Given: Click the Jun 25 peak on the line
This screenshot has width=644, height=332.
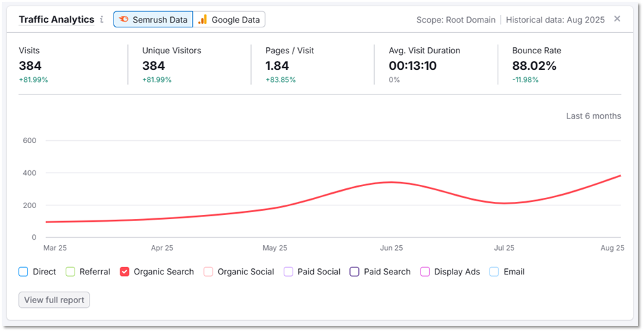Looking at the screenshot, I should pyautogui.click(x=390, y=182).
